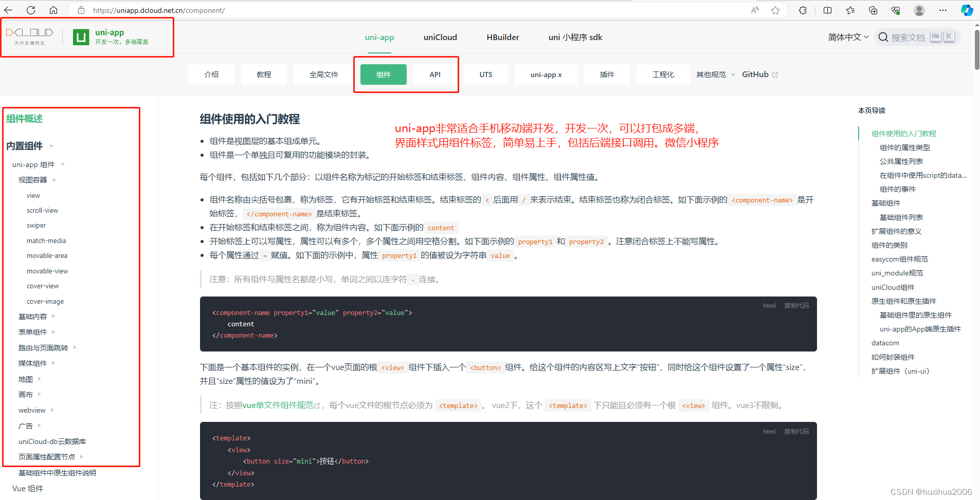Image resolution: width=980 pixels, height=500 pixels.
Task: Open the API navigation tab
Action: pos(435,75)
